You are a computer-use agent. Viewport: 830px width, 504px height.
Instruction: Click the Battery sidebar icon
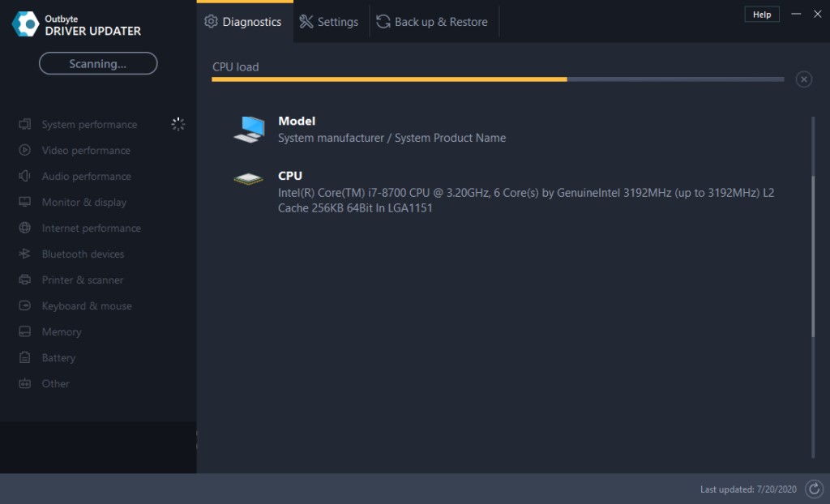coord(25,358)
